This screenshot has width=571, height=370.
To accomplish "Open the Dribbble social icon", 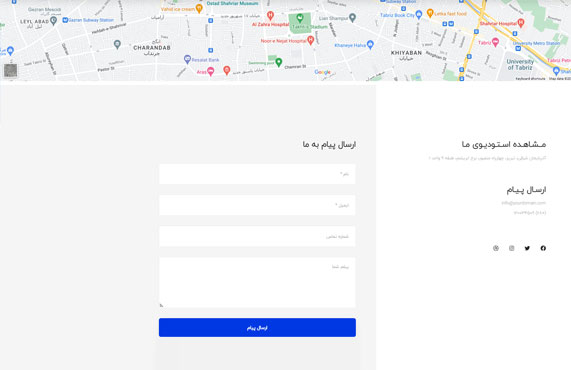I will click(x=496, y=248).
